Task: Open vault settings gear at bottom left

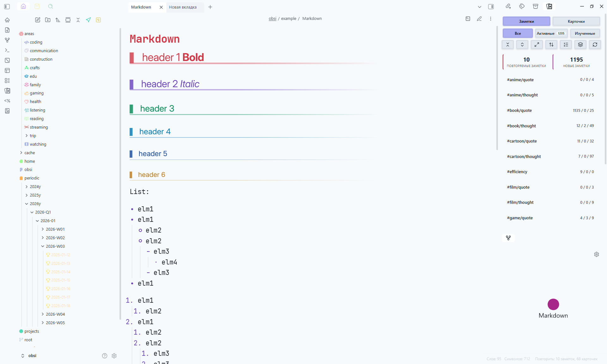Action: click(x=114, y=356)
